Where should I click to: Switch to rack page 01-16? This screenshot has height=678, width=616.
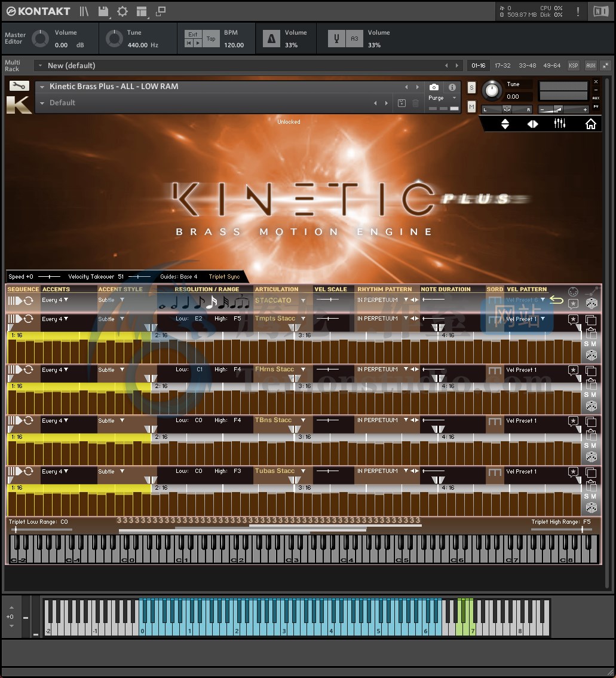[478, 66]
